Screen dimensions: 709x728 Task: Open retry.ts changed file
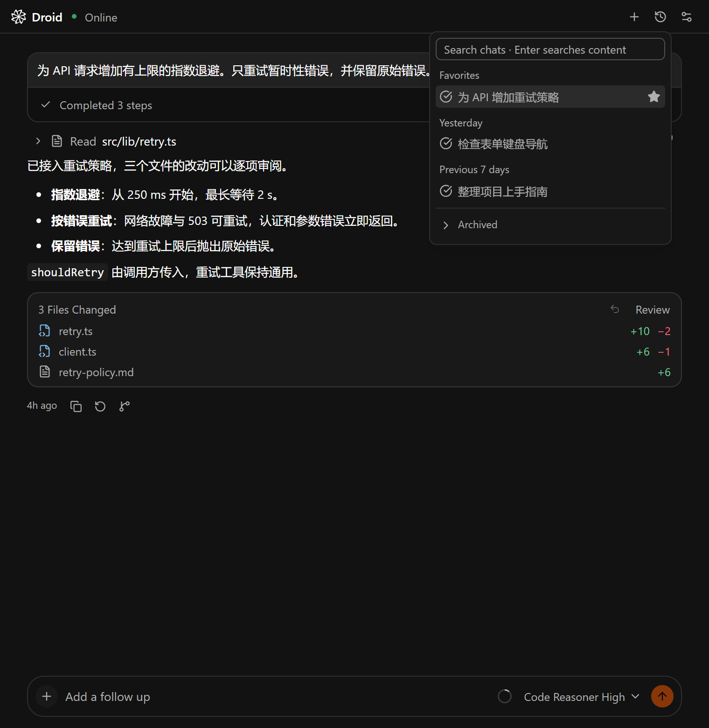tap(354, 331)
